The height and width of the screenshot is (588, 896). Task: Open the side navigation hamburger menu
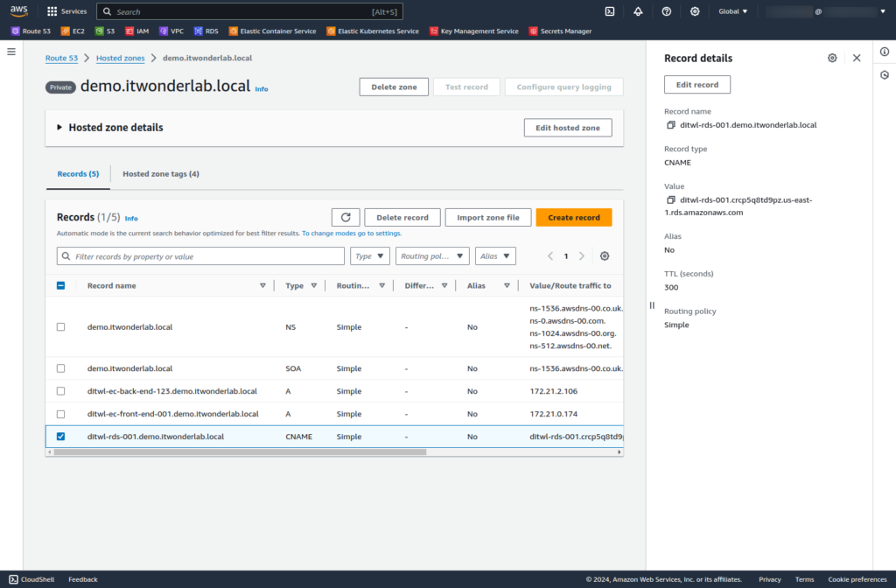(11, 52)
